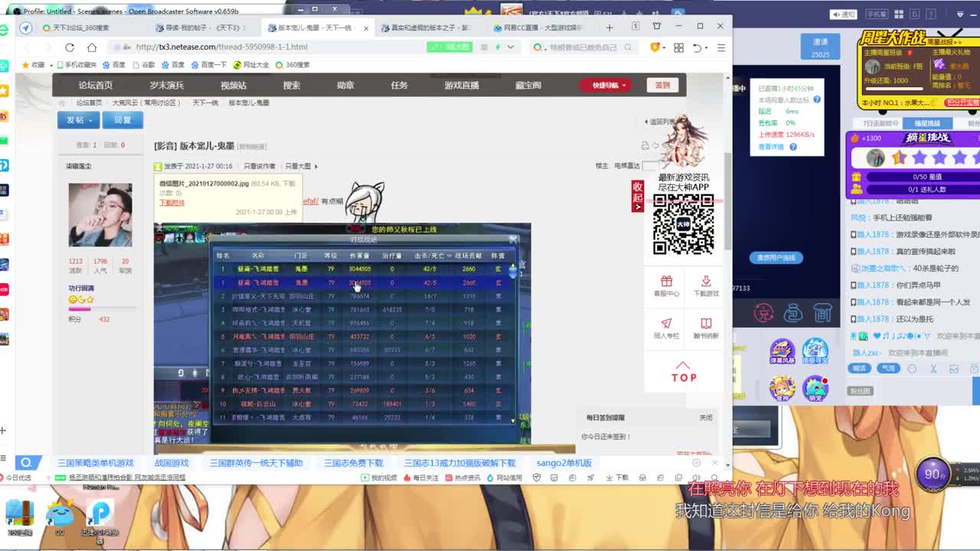This screenshot has width=980, height=551.
Task: Click the bottom search bar magnifier icon
Action: pos(26,462)
